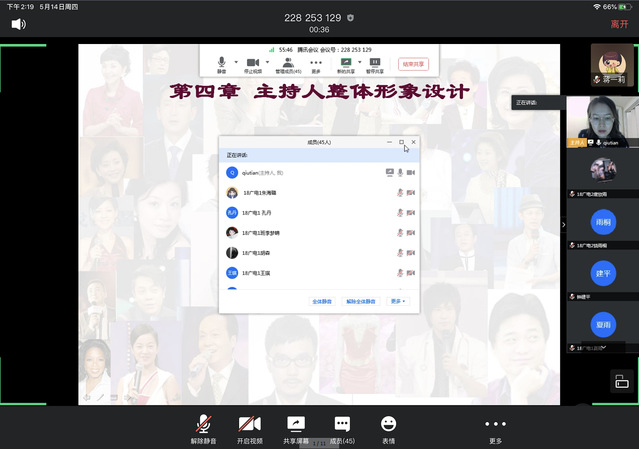Click the 全体静音 mute all button

[x=322, y=301]
